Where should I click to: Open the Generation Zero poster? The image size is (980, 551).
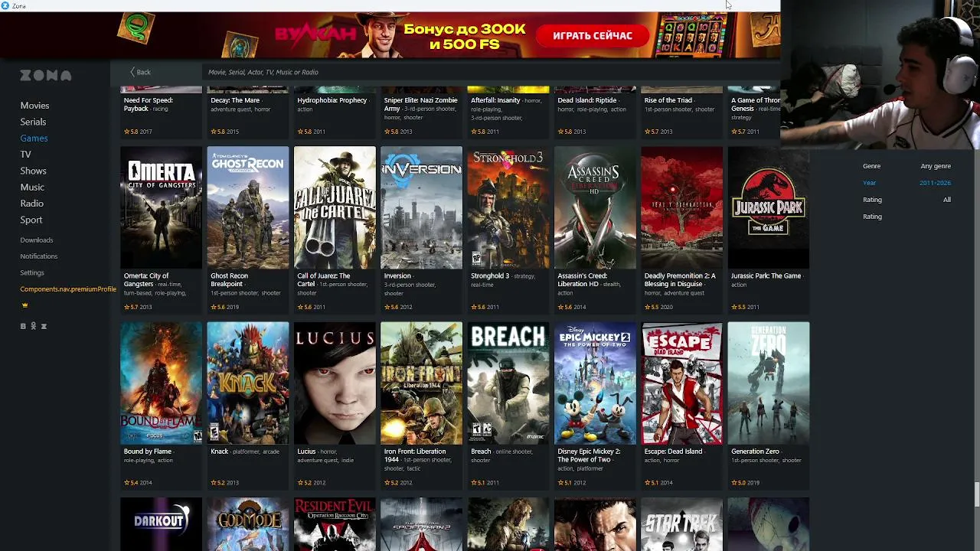[769, 383]
